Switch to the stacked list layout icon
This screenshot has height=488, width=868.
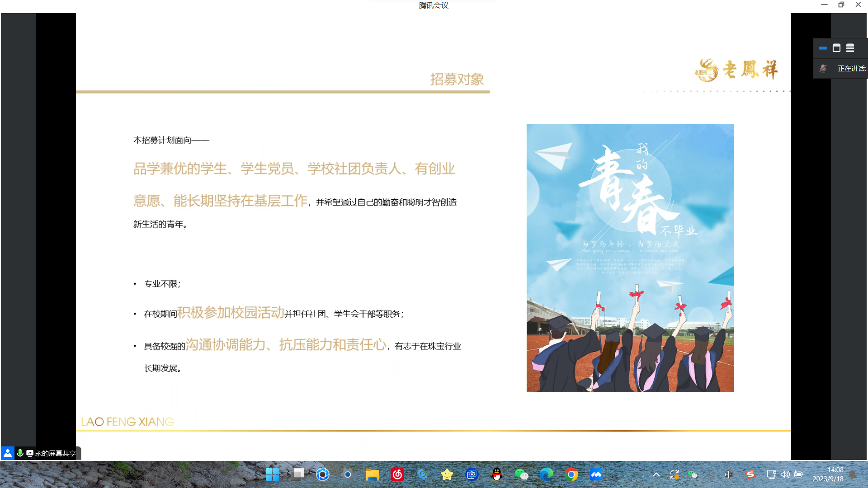850,48
